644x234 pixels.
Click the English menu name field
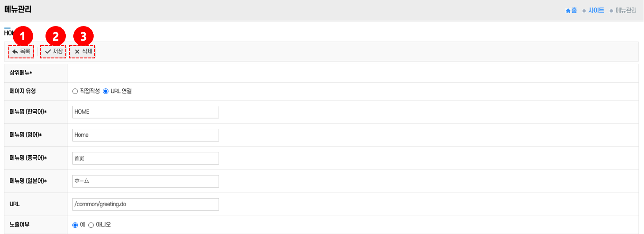145,135
